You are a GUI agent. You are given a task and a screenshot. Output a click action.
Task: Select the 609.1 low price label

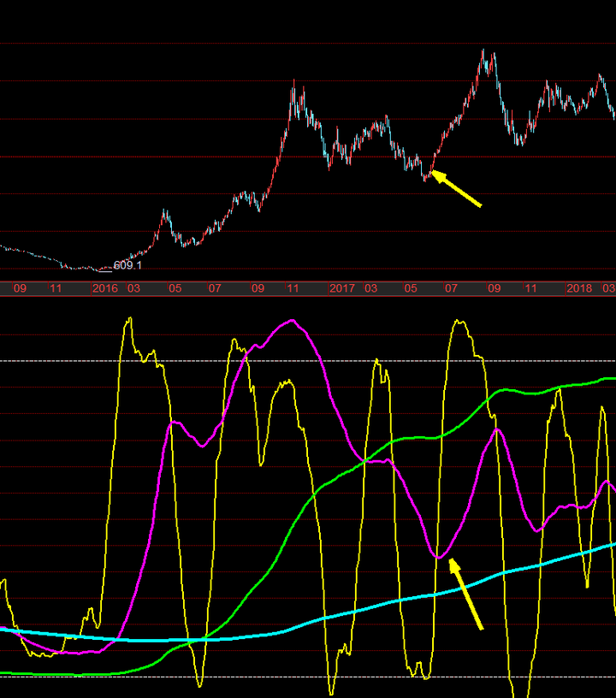pyautogui.click(x=127, y=265)
